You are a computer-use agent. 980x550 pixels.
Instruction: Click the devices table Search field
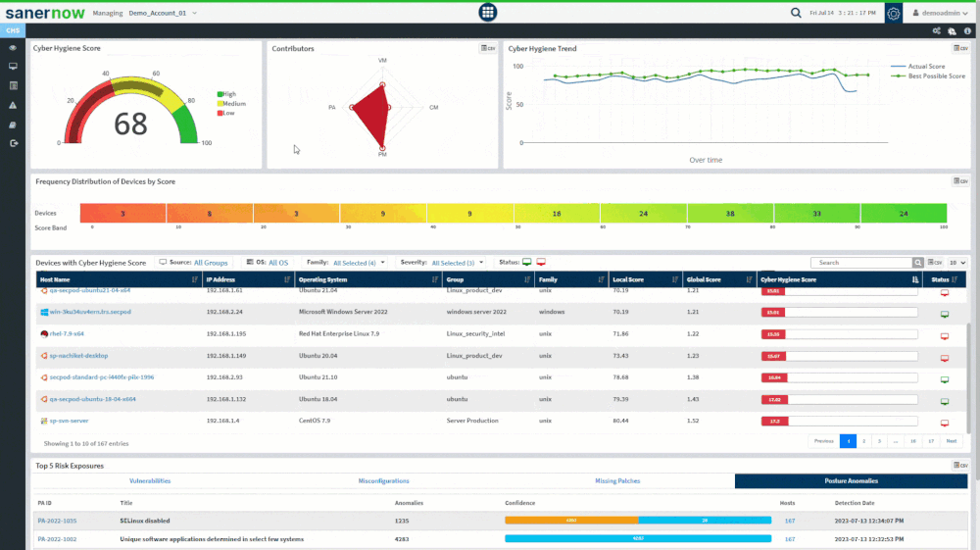point(861,263)
